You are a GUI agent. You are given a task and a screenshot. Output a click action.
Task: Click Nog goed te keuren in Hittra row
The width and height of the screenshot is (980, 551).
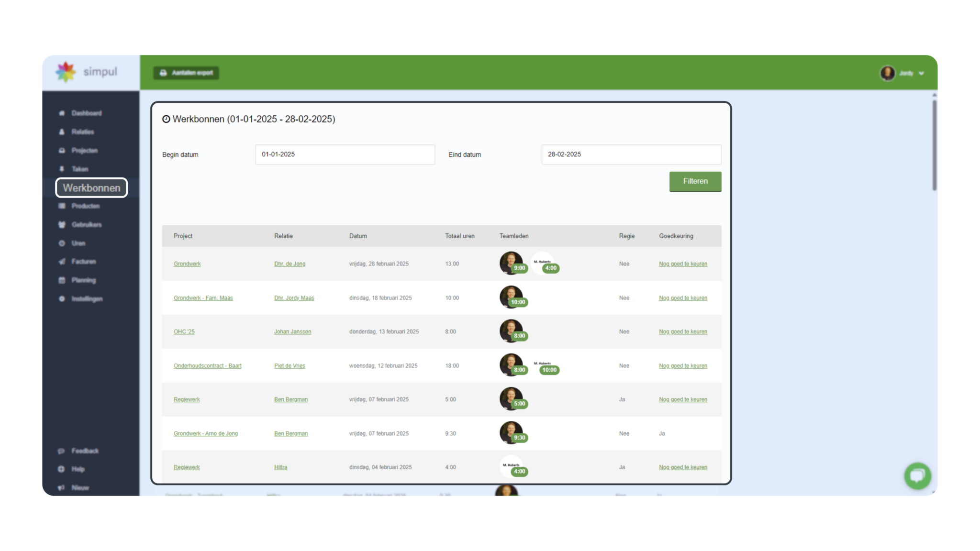click(x=683, y=467)
